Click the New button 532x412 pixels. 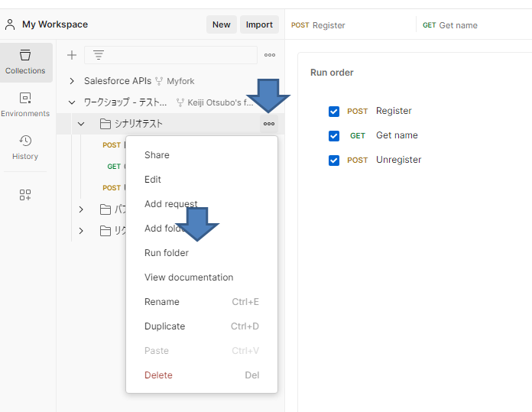point(221,24)
